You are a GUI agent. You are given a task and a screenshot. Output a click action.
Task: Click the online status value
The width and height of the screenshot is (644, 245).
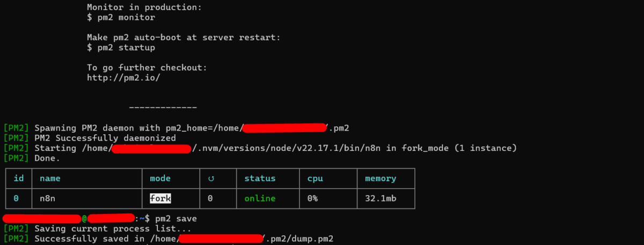pyautogui.click(x=260, y=198)
